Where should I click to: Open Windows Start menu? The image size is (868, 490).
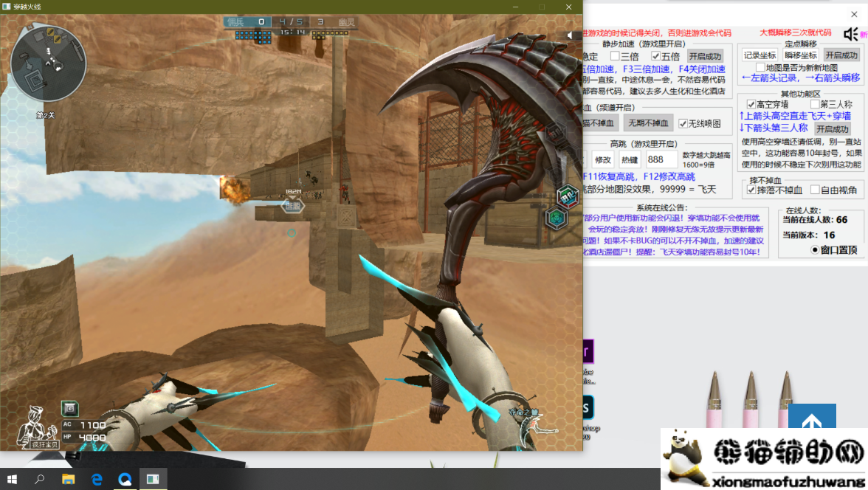[13, 479]
